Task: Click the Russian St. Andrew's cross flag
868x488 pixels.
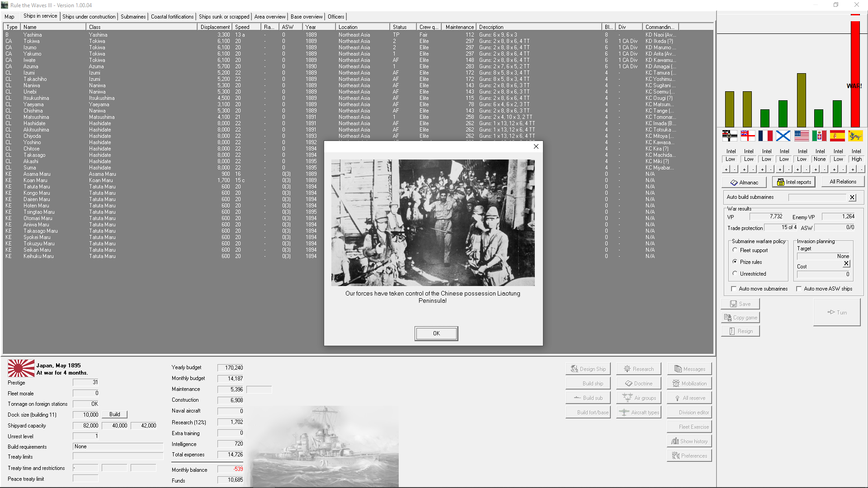Action: [783, 136]
